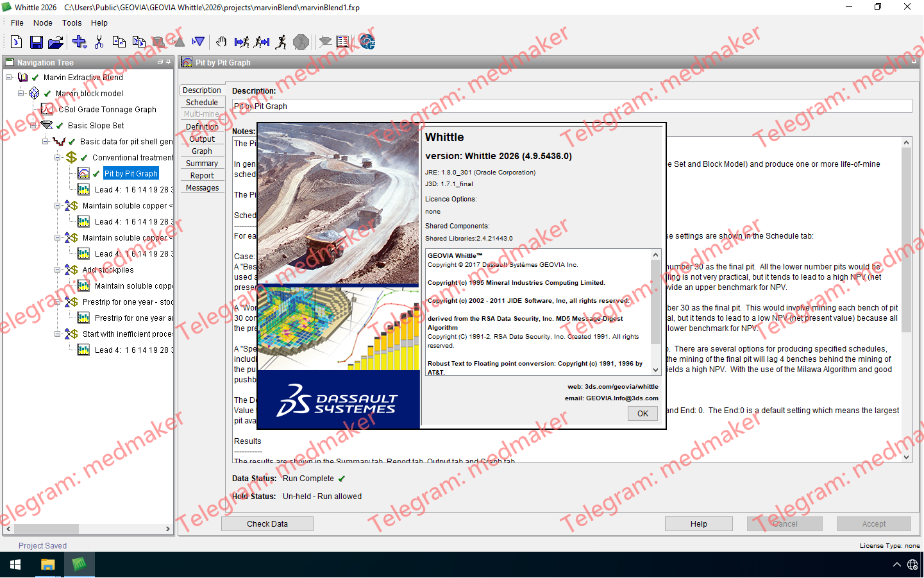Open a project using the folder icon
Screen dimensions: 924x578
56,42
